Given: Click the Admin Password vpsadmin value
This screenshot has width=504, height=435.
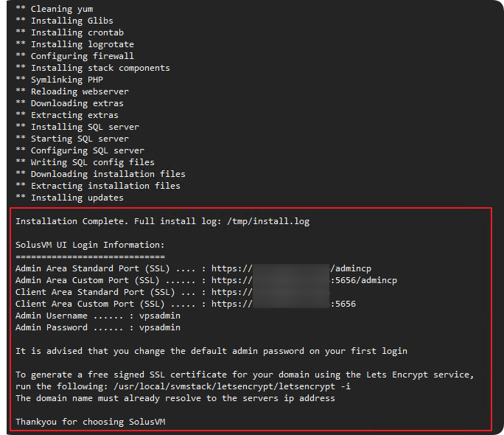Looking at the screenshot, I should [160, 327].
